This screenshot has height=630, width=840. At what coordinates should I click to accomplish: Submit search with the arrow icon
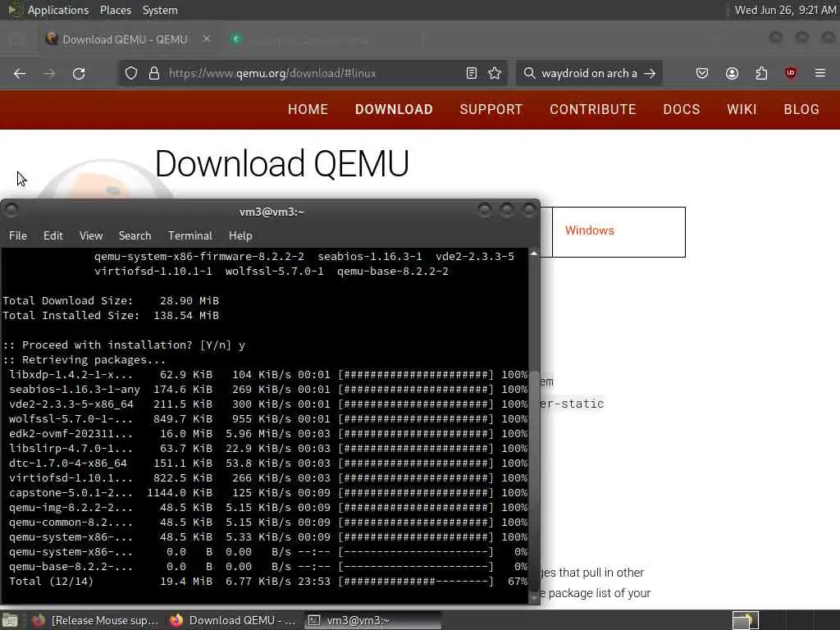pyautogui.click(x=650, y=73)
